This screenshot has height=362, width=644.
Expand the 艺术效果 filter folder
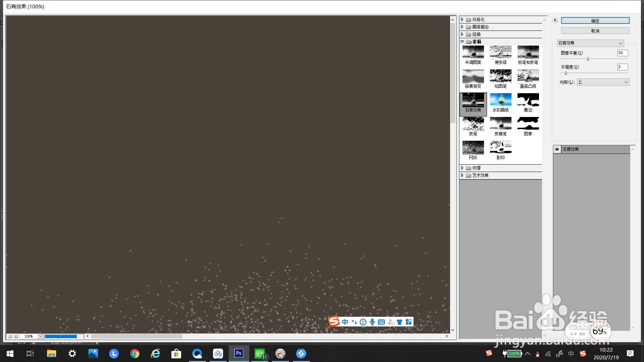(462, 175)
